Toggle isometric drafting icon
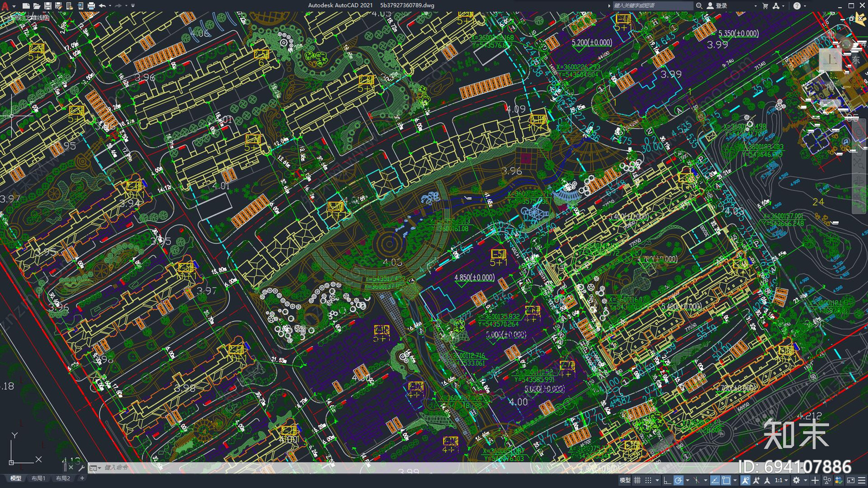868x488 pixels. tap(697, 480)
